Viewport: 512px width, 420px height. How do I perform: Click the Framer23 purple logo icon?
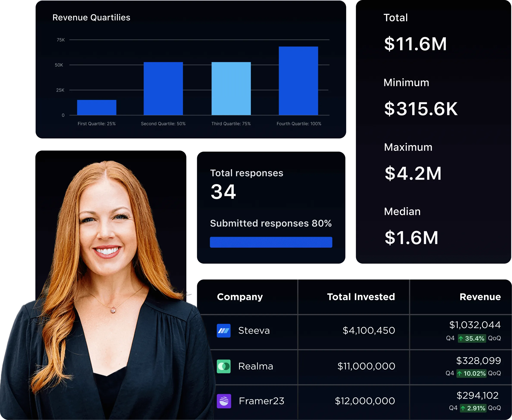tap(224, 401)
